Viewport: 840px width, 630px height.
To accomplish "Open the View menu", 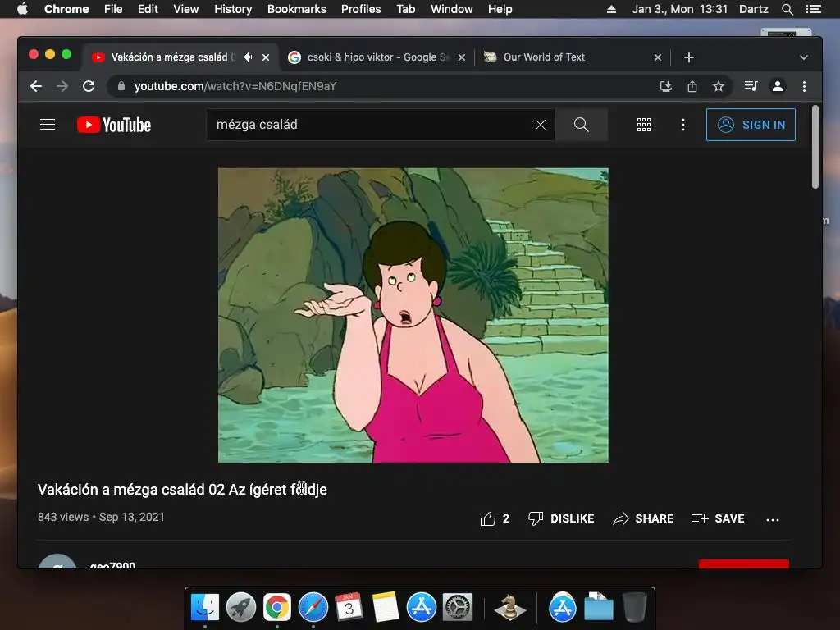I will [x=186, y=9].
